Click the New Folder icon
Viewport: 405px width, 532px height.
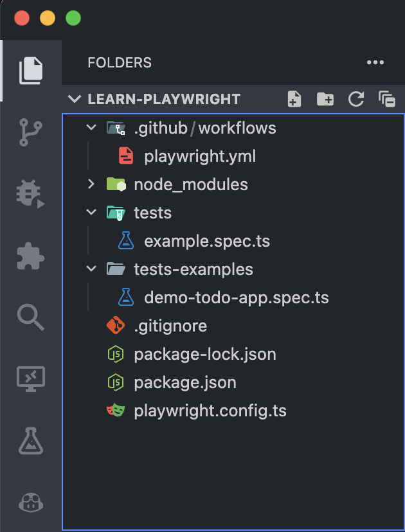pyautogui.click(x=325, y=99)
